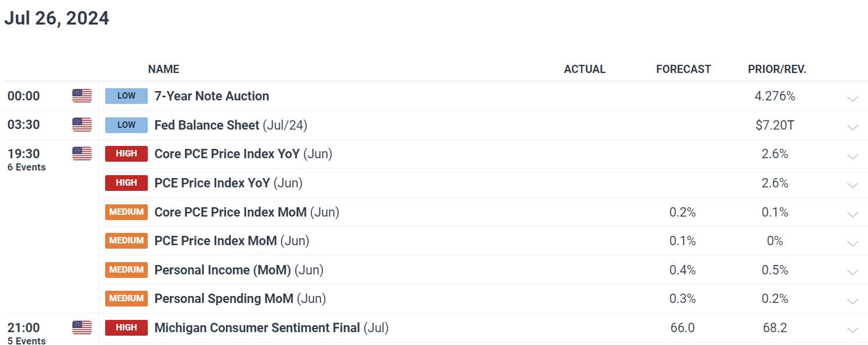Expand Core PCE Price Index YoY chevron
Screen dimensions: 868x345
pyautogui.click(x=852, y=156)
